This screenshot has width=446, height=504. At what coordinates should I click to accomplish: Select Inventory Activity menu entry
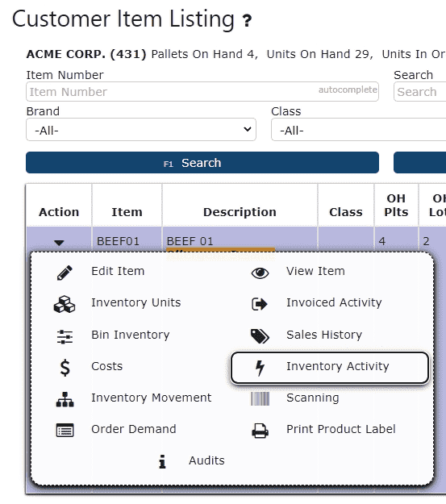pos(330,368)
